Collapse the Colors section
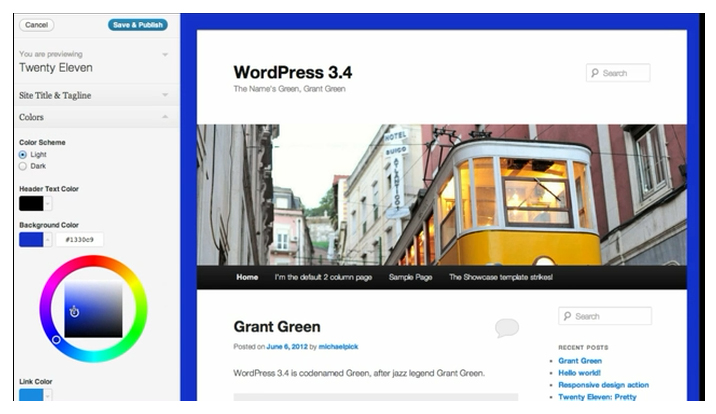 coord(97,117)
